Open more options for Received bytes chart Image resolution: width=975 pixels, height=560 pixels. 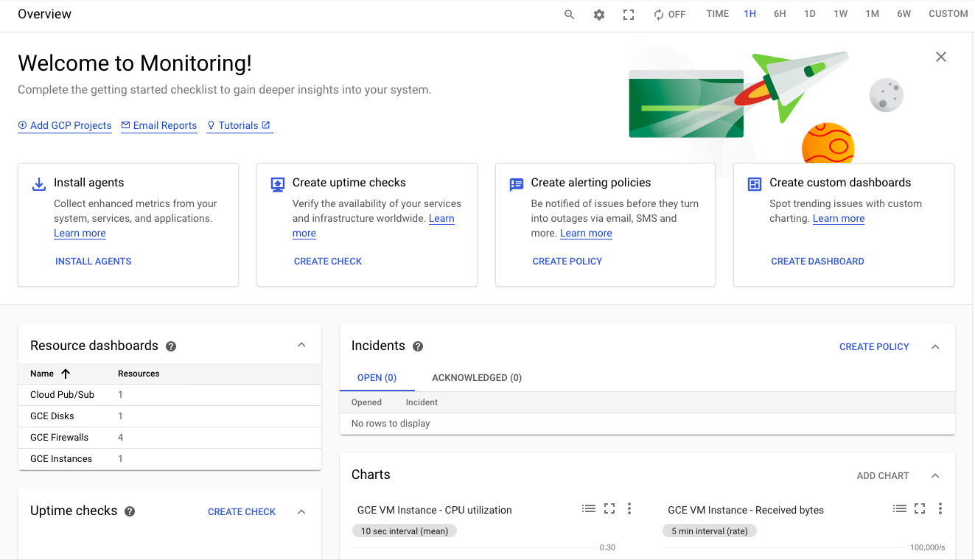click(940, 508)
